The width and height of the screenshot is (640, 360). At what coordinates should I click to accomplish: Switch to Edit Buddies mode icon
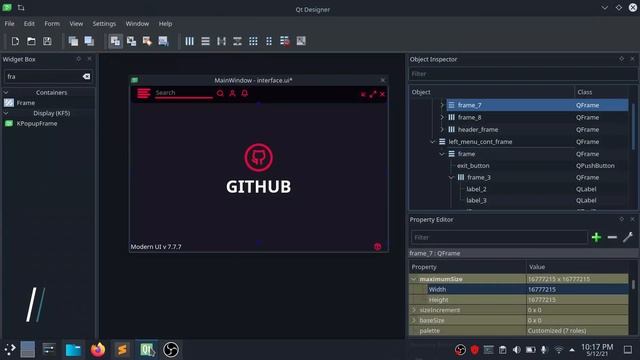click(147, 41)
